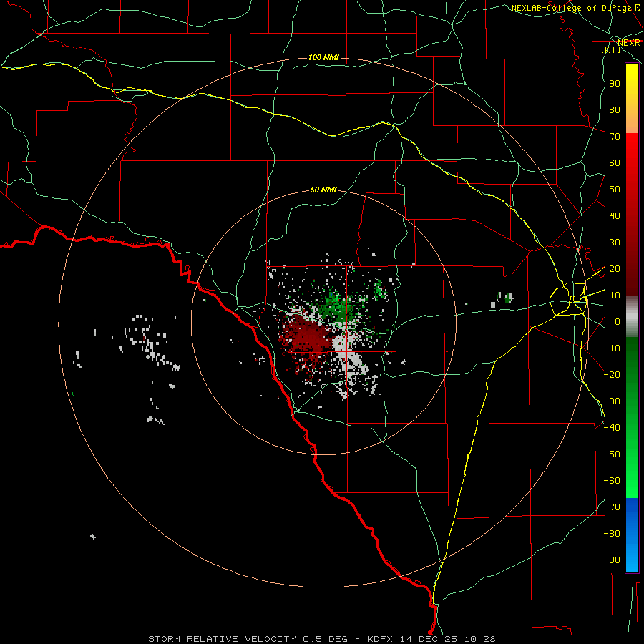The width and height of the screenshot is (644, 644).
Task: Click the Storm Relative Velocity caption text
Action: point(321,639)
